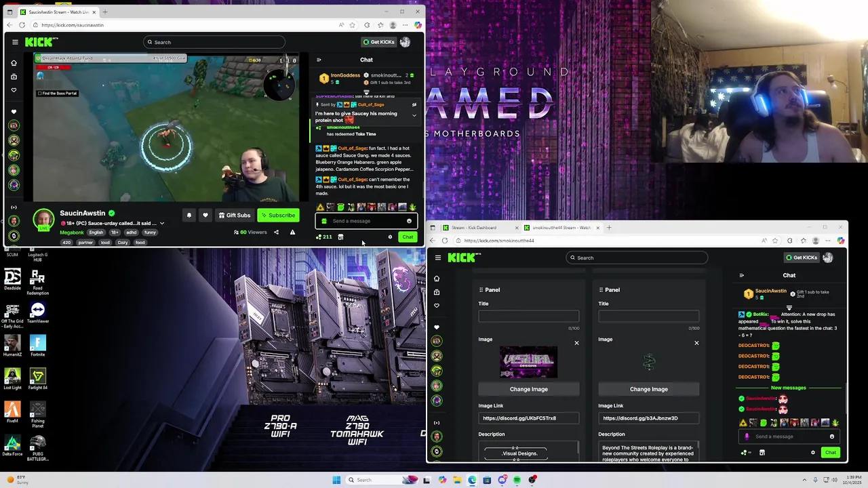Click the green weed leaf emote in SaucinAwstin chat

[x=412, y=207]
